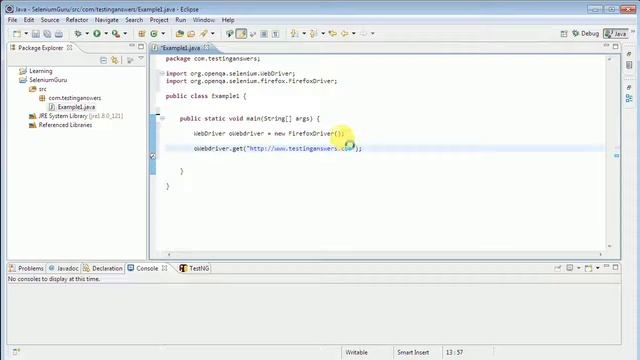Screen dimensions: 640x360
Task: Click the Search flashlight icon
Action: pyautogui.click(x=203, y=34)
